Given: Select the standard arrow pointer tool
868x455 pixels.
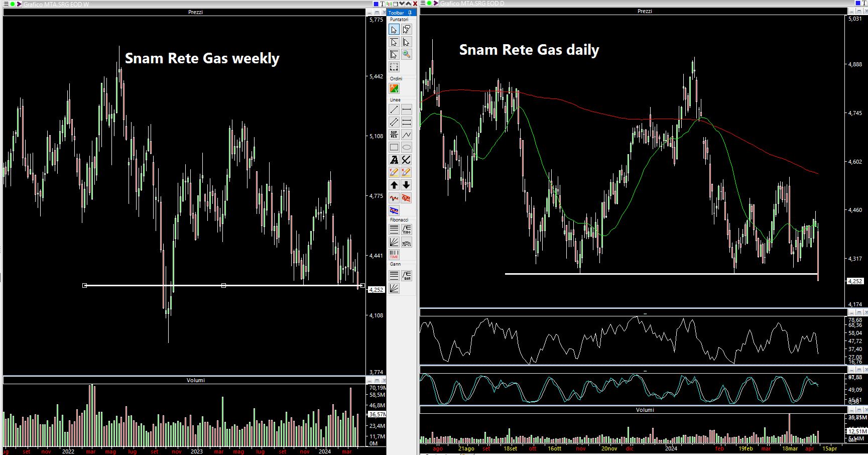Looking at the screenshot, I should (394, 29).
